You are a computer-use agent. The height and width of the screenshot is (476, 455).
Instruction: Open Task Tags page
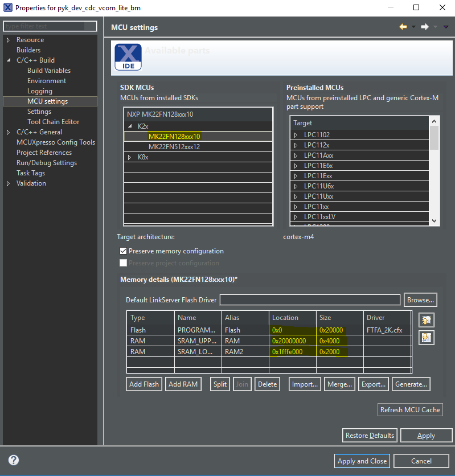(31, 173)
